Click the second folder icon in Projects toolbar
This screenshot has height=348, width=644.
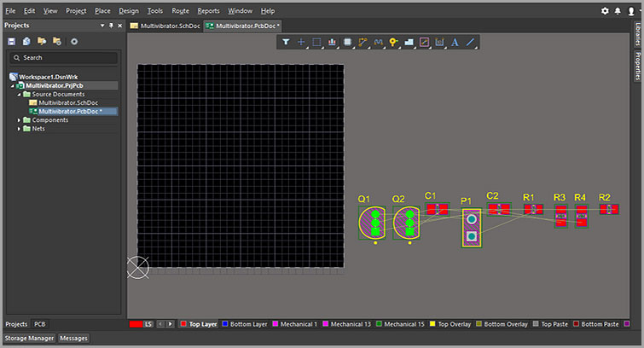[x=57, y=41]
